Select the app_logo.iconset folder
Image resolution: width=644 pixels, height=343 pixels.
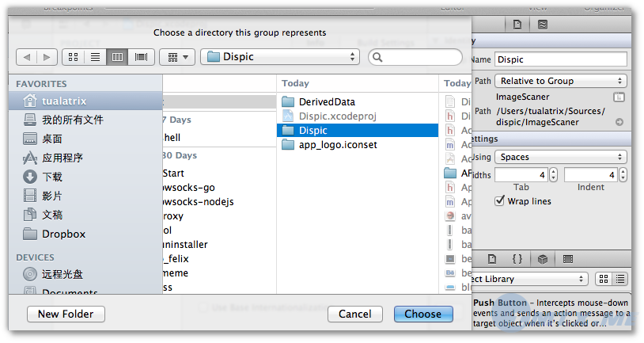coord(358,145)
